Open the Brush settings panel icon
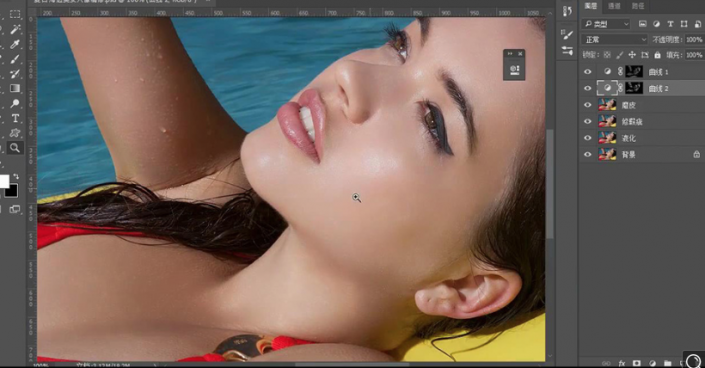This screenshot has width=705, height=368. 567,35
